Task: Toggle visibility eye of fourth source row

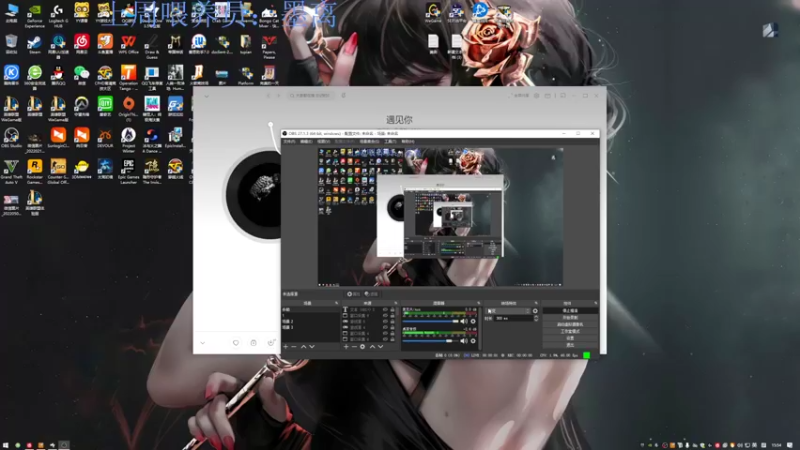Action: click(385, 328)
